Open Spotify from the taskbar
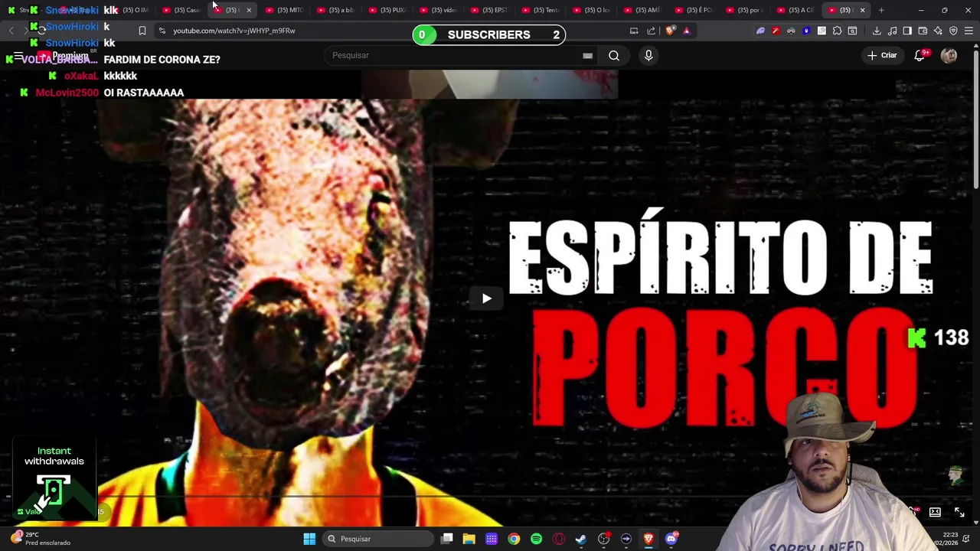The height and width of the screenshot is (551, 980). 536,539
